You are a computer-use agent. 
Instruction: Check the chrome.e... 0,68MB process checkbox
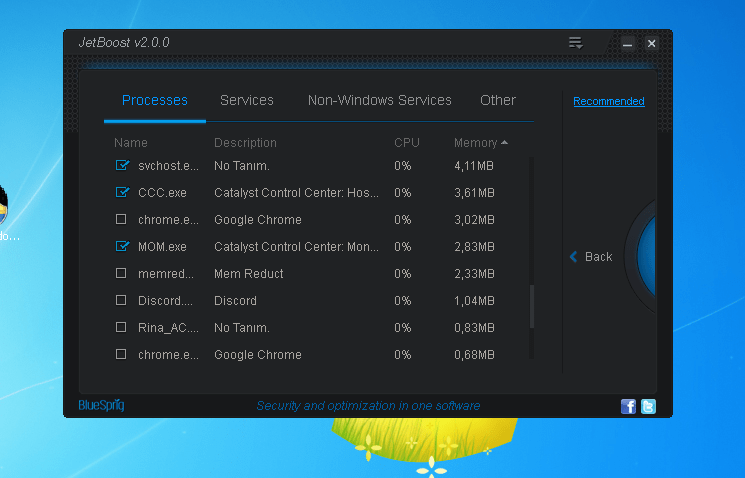pos(121,354)
